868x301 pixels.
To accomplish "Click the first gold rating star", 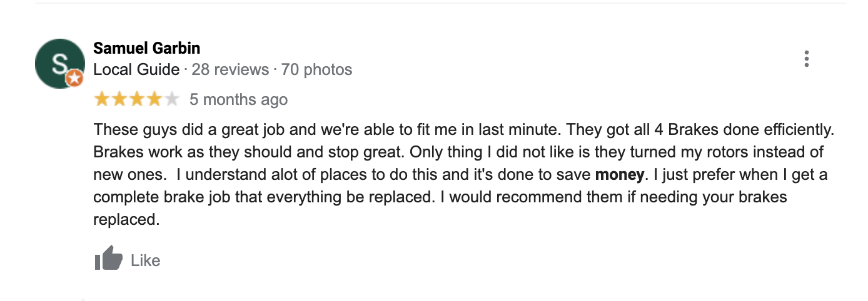I will point(101,99).
